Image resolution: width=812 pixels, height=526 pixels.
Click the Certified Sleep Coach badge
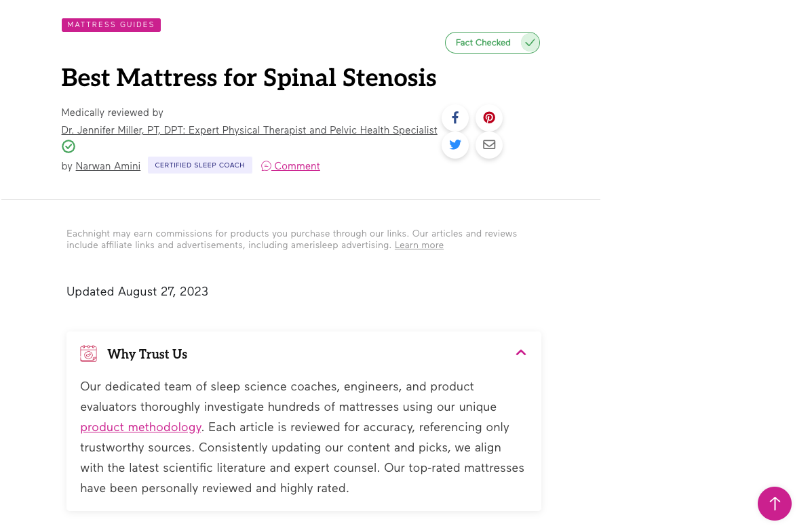pos(200,165)
